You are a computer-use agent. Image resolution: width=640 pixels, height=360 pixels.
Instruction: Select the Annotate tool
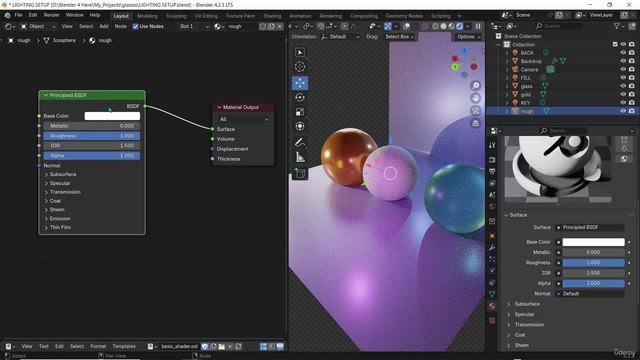tap(300, 142)
